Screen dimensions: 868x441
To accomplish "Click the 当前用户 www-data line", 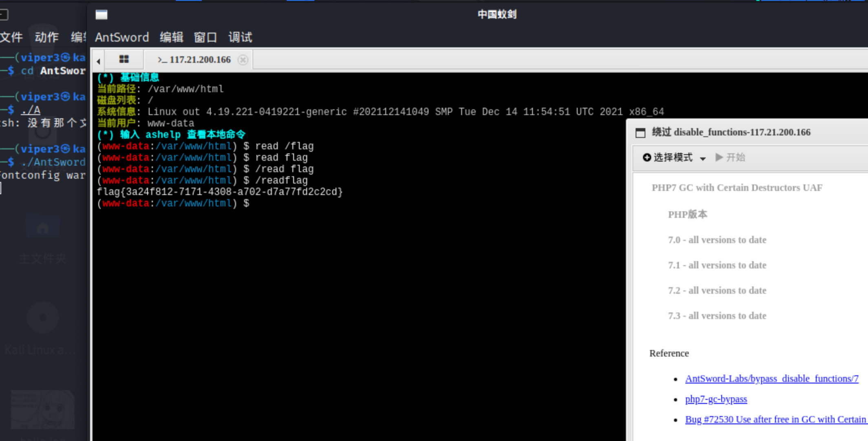I will (x=146, y=123).
